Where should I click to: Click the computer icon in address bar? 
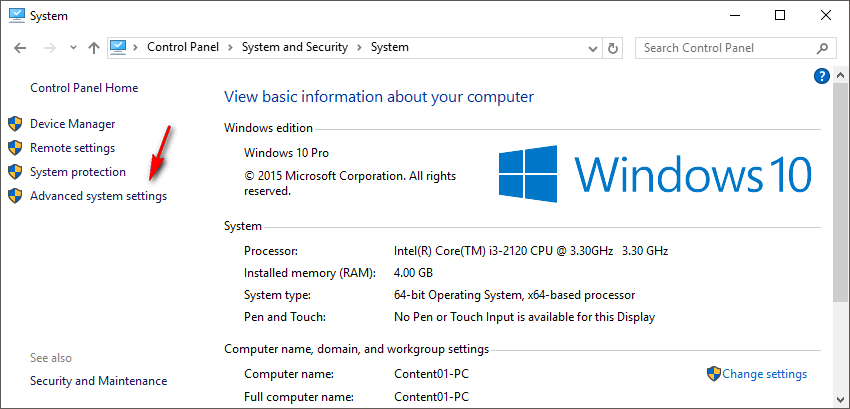[119, 47]
